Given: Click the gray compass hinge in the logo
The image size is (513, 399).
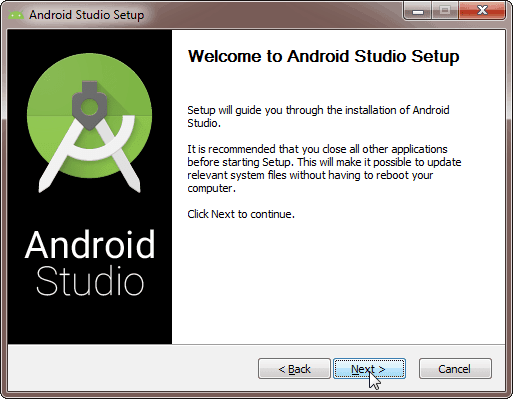Looking at the screenshot, I should [89, 105].
